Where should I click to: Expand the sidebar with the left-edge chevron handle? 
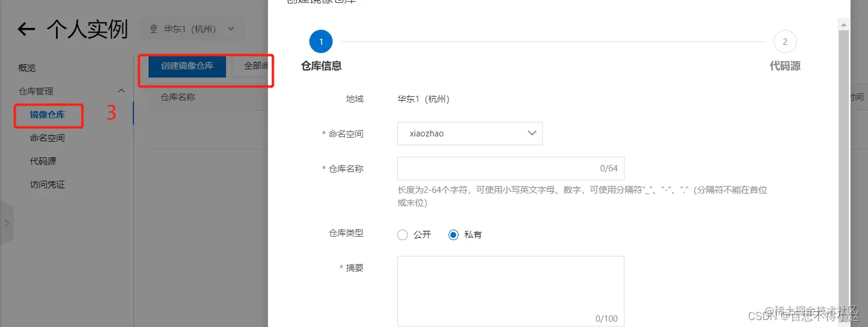point(6,223)
